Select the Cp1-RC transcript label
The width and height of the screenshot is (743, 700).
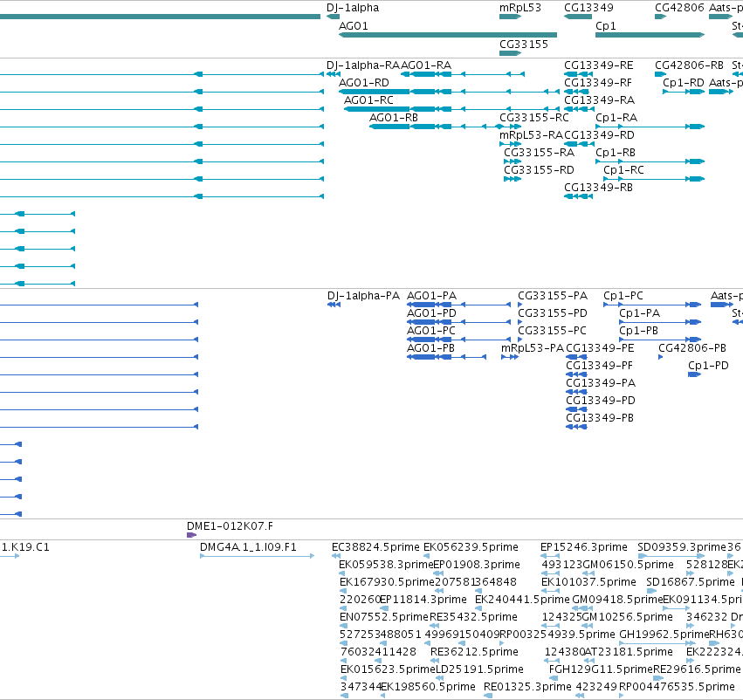pos(623,170)
